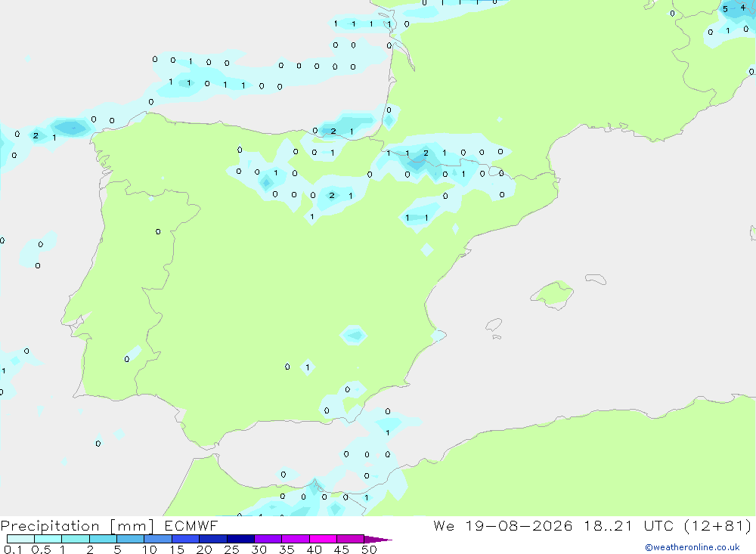Click the Precipitation [mm] ECMWF title
Image resolution: width=756 pixels, height=554 pixels.
point(109,525)
